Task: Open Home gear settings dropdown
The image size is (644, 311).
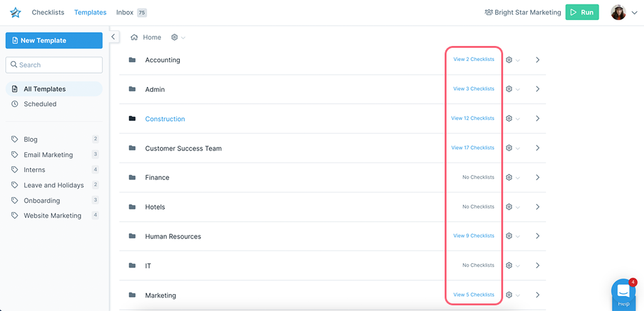Action: (178, 37)
